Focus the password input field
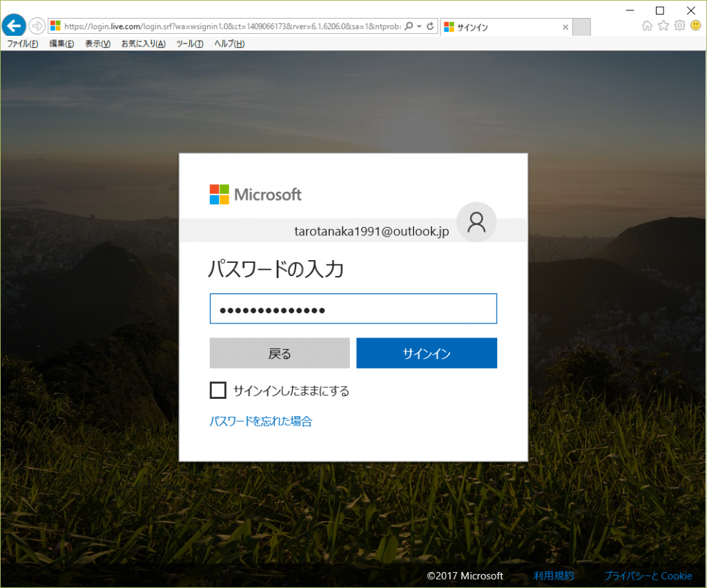 [353, 308]
